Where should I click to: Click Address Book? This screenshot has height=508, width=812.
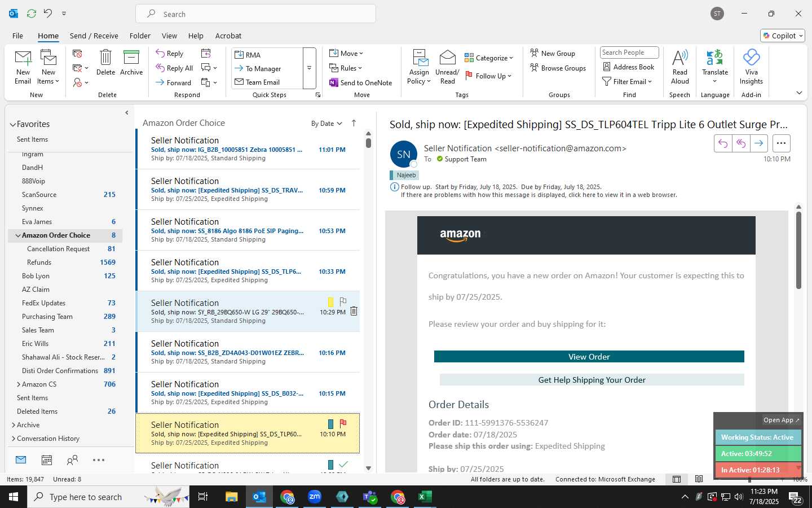pos(628,67)
